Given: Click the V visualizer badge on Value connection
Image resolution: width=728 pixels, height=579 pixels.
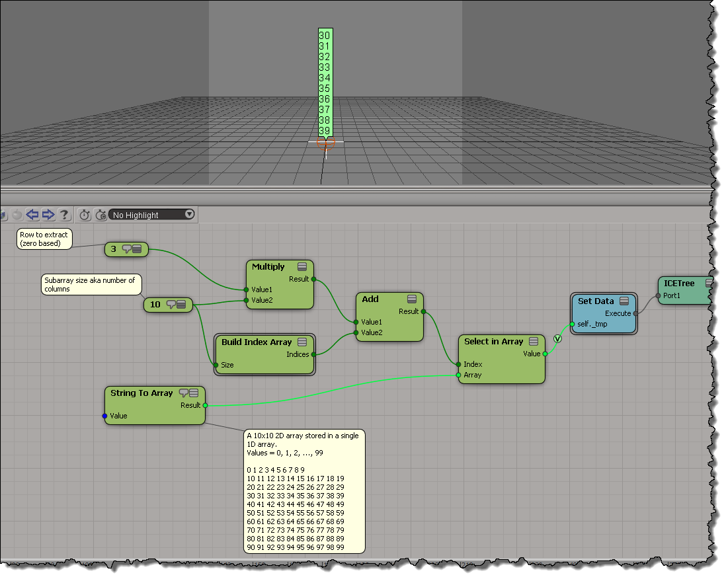Looking at the screenshot, I should [x=557, y=339].
